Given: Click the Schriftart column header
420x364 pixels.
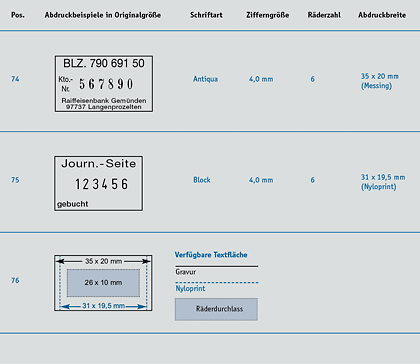Looking at the screenshot, I should coord(206,15).
